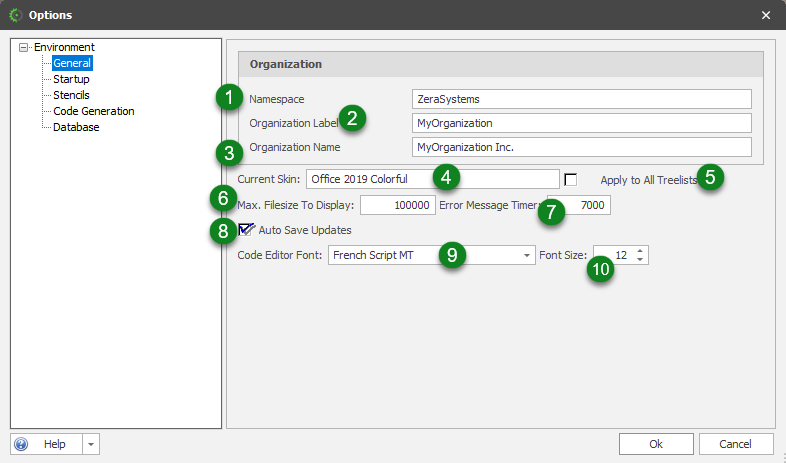The image size is (786, 463).
Task: Click the Error Message Timer field
Action: [579, 205]
